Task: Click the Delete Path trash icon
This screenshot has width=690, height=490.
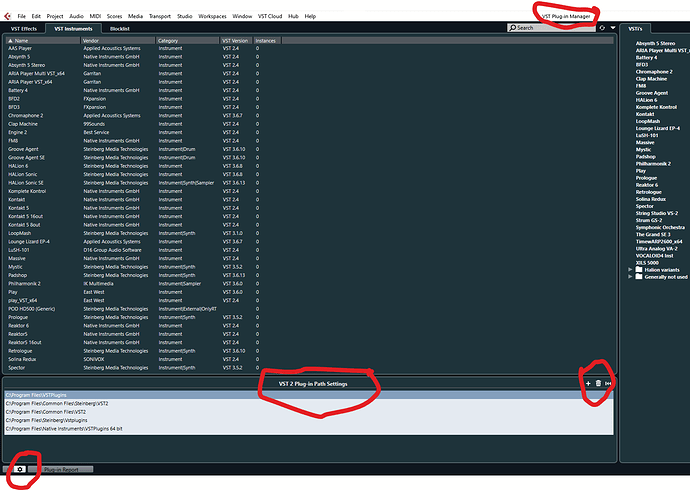Action: 598,384
